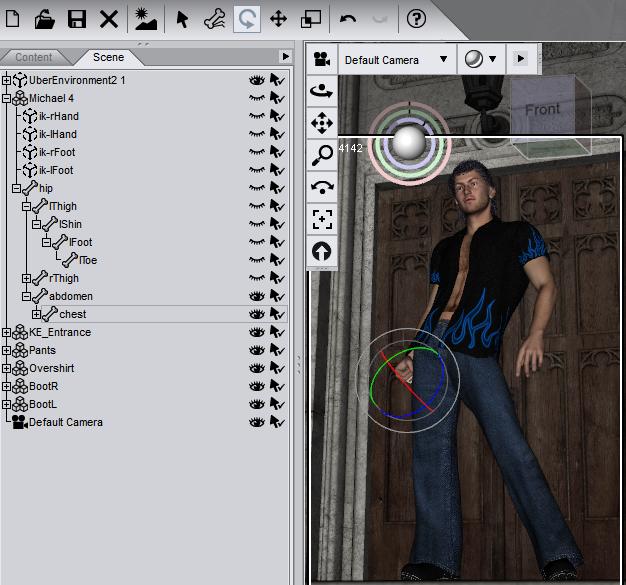Screen dimensions: 626x585
Task: Select the arrow selection tool
Action: point(182,19)
